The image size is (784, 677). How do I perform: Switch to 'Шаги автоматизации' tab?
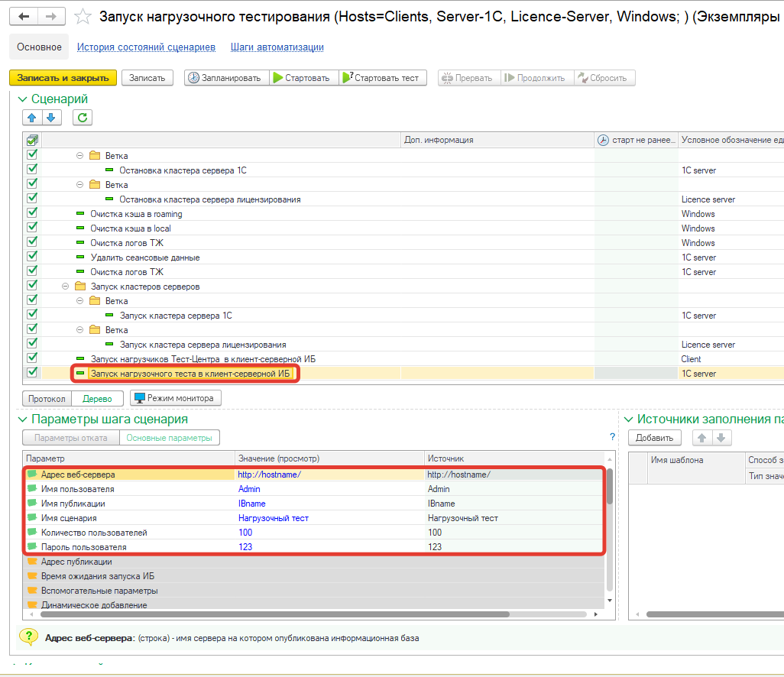click(277, 47)
